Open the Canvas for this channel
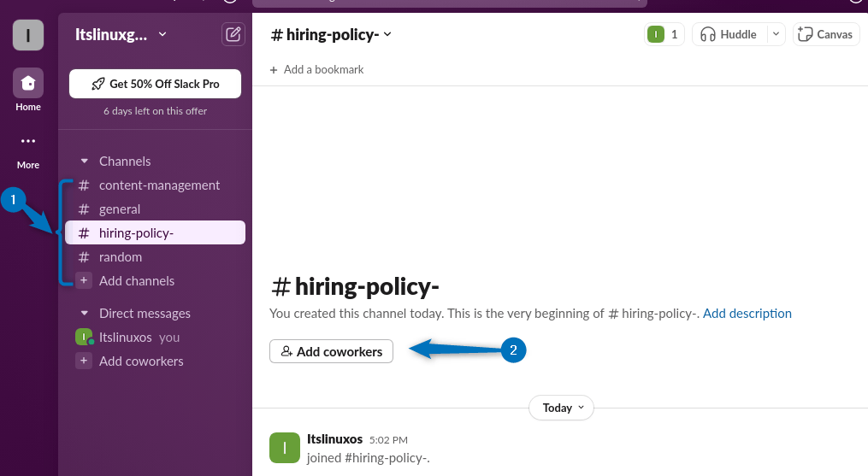The height and width of the screenshot is (476, 868). [825, 34]
